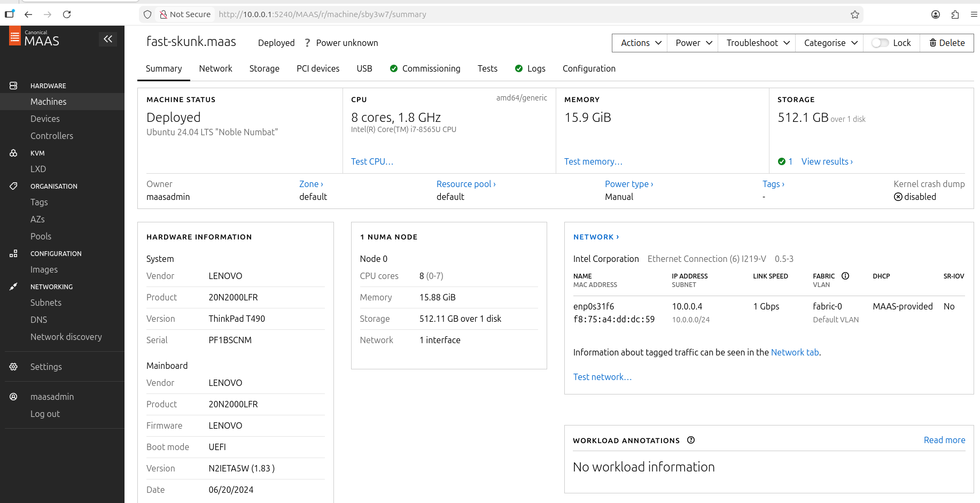This screenshot has width=980, height=503.
Task: Bookmark page with the star icon
Action: [855, 14]
